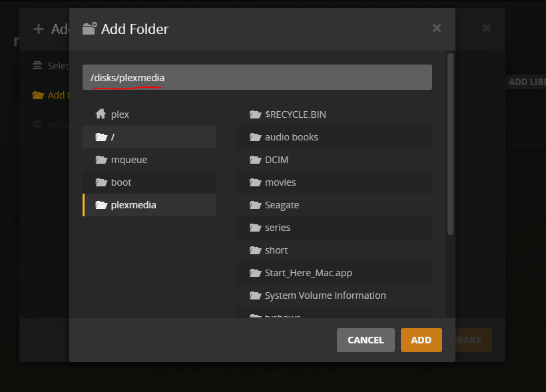Click the Add Folder title icon
Viewport: 546px width, 392px height.
pyautogui.click(x=89, y=29)
